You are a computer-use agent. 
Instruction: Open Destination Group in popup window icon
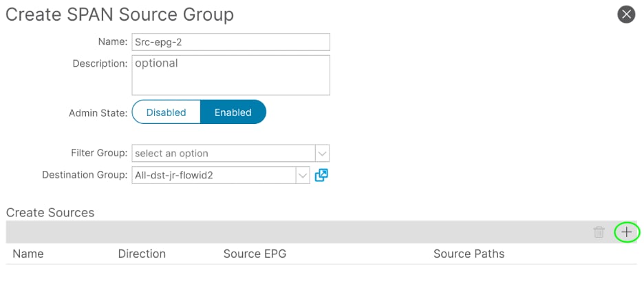[321, 176]
